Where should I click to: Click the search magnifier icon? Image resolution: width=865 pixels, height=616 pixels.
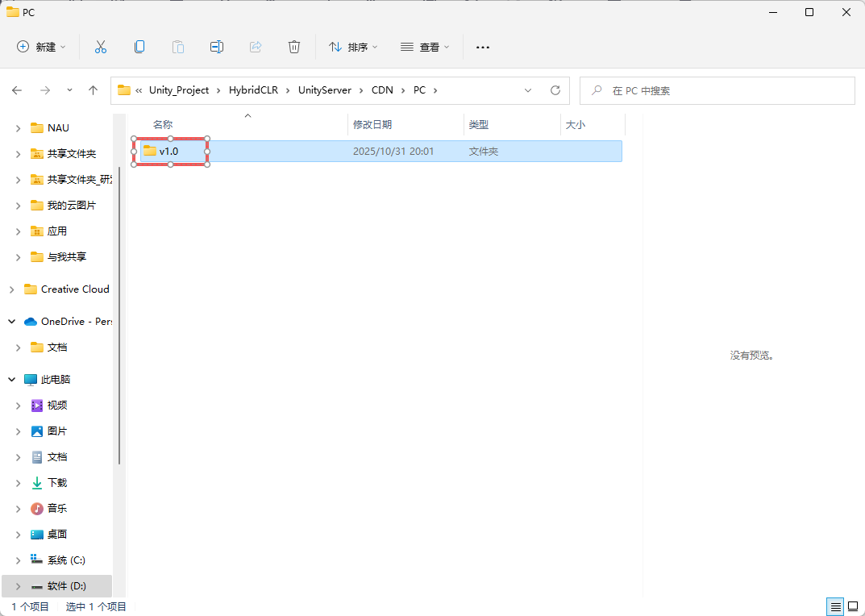[x=597, y=90]
